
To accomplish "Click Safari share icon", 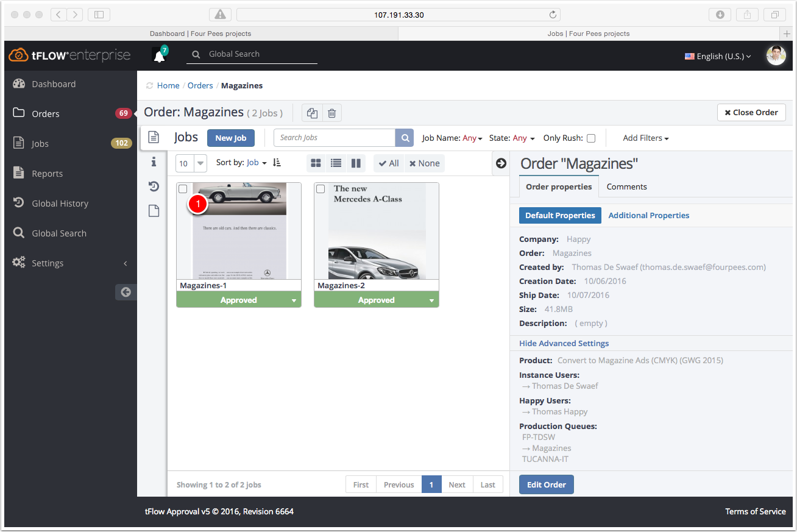I will click(747, 15).
